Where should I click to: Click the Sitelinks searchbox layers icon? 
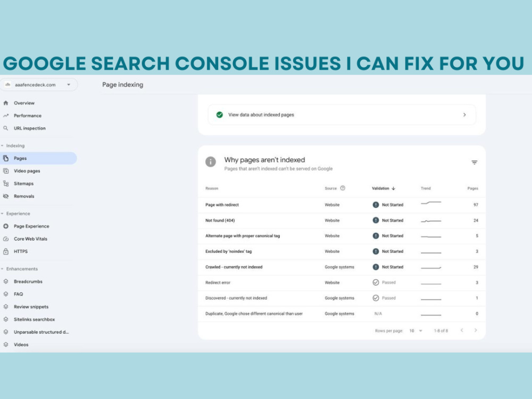point(6,319)
